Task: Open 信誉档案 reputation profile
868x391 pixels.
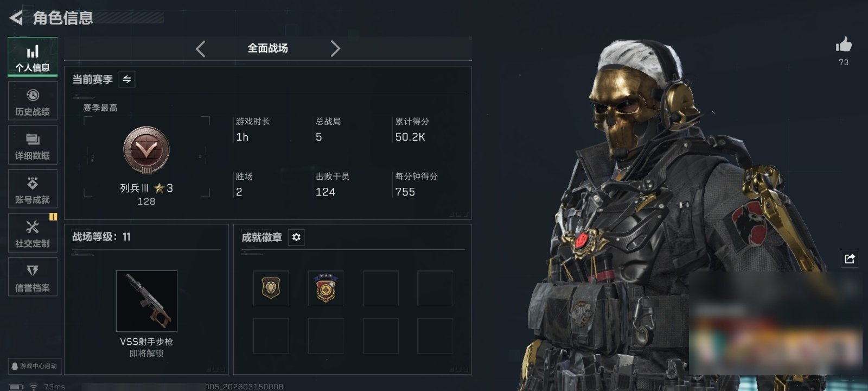Action: [33, 277]
